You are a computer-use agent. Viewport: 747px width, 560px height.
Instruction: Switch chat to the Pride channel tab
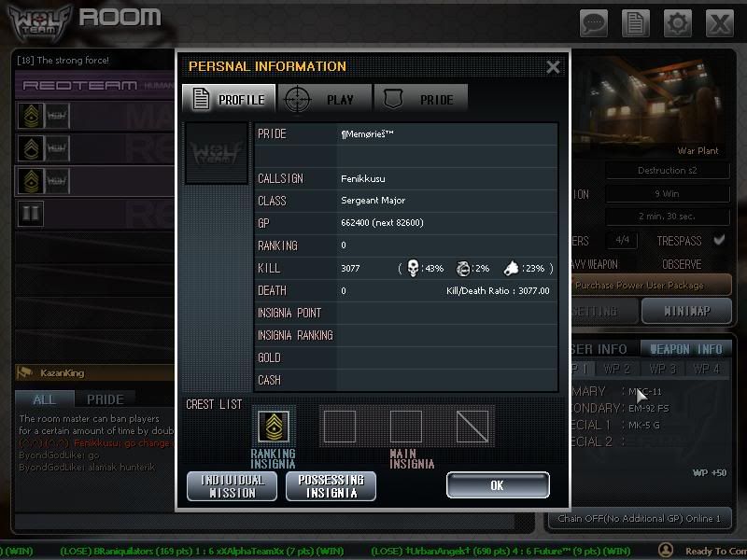[105, 399]
